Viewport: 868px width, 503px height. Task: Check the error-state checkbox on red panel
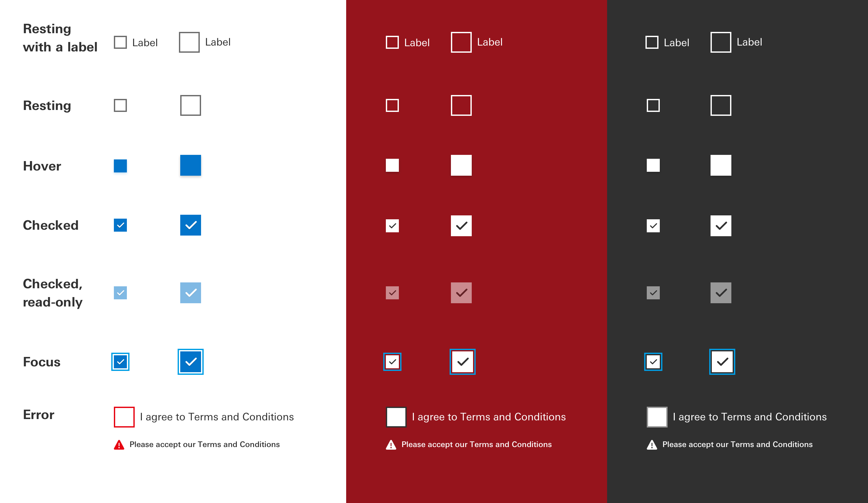click(396, 417)
